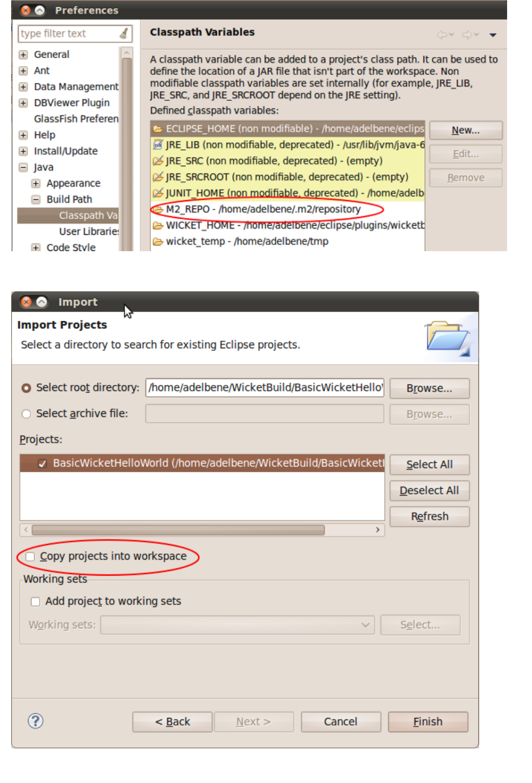532x783 pixels.
Task: Click the projects list horizontal scrollbar
Action: (178, 530)
